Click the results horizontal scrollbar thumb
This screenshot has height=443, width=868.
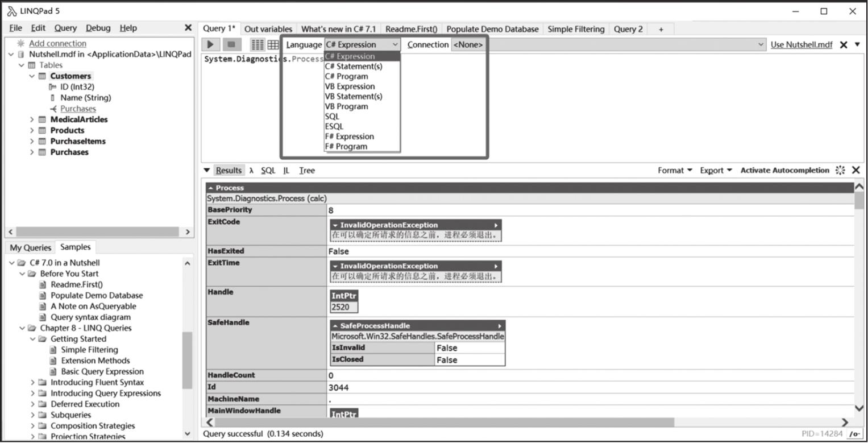coord(445,422)
